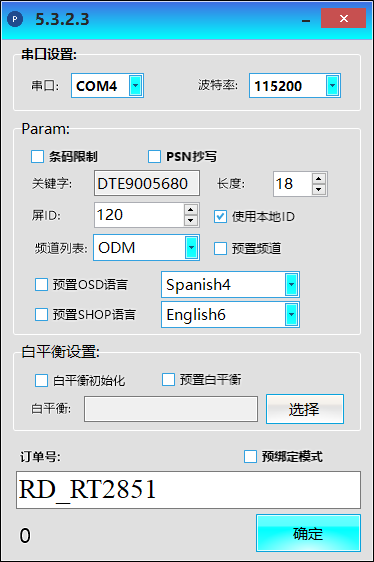Decrease the 长度 value with down arrow
The height and width of the screenshot is (562, 374).
click(x=318, y=190)
